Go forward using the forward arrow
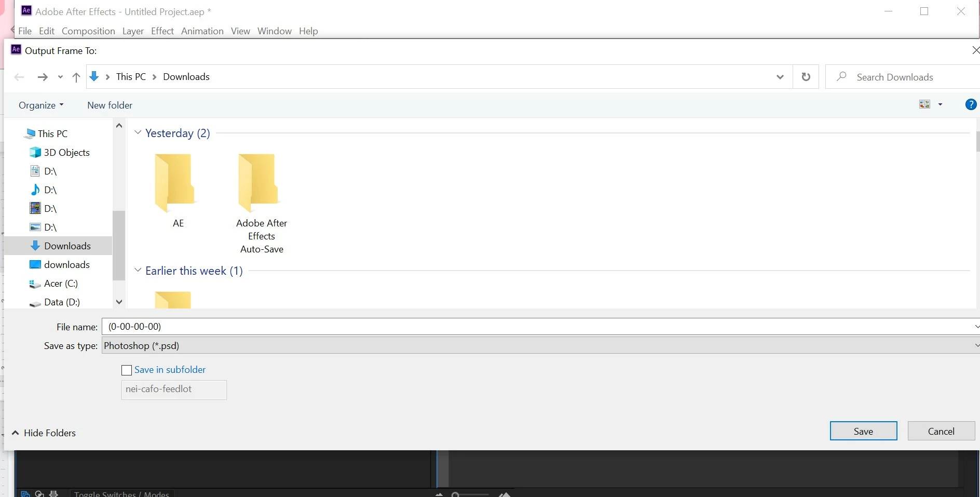This screenshot has height=497, width=980. pos(43,77)
